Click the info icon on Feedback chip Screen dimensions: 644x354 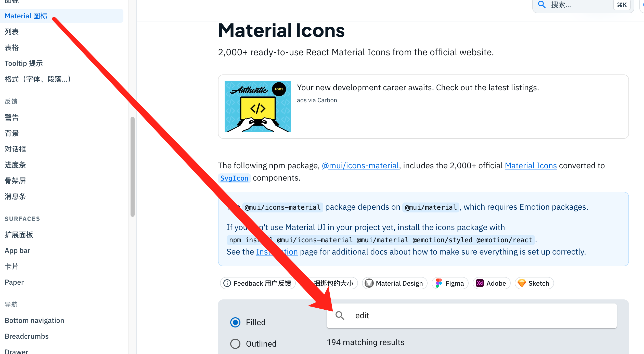[227, 283]
